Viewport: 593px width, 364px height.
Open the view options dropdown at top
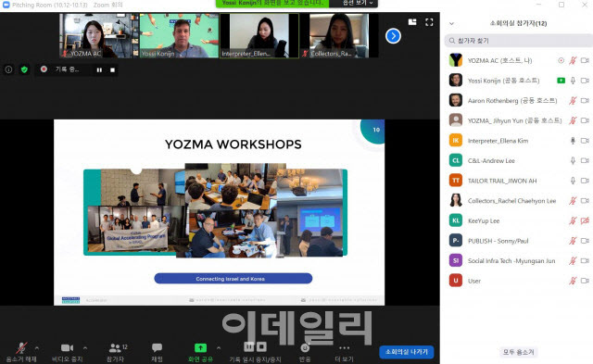[x=354, y=4]
